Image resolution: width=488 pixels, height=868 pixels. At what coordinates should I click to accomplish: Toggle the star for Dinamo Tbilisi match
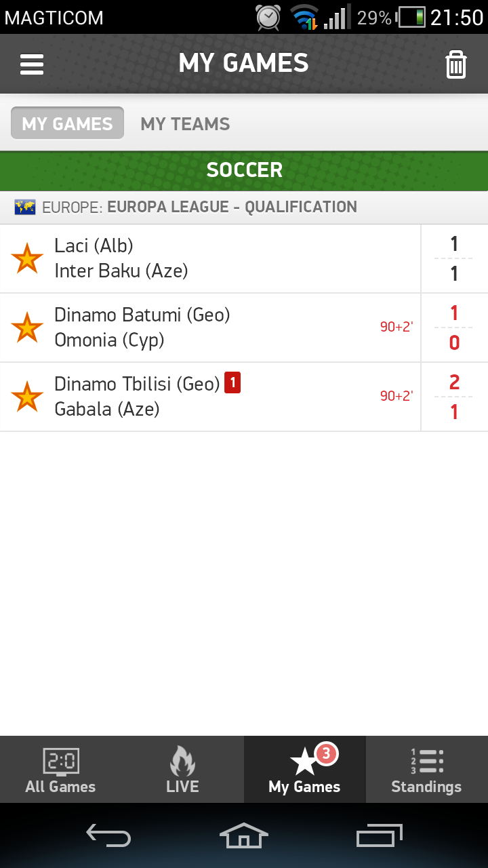click(27, 397)
